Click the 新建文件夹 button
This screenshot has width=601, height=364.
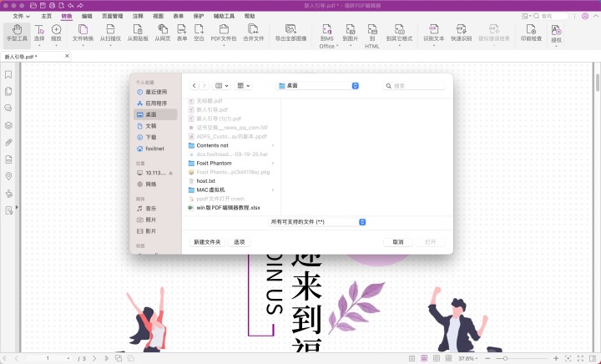[x=207, y=241]
